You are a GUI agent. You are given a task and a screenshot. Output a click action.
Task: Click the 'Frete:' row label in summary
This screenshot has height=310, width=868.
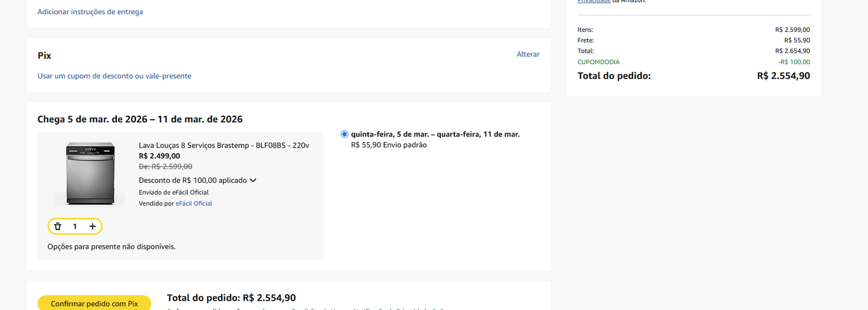586,40
